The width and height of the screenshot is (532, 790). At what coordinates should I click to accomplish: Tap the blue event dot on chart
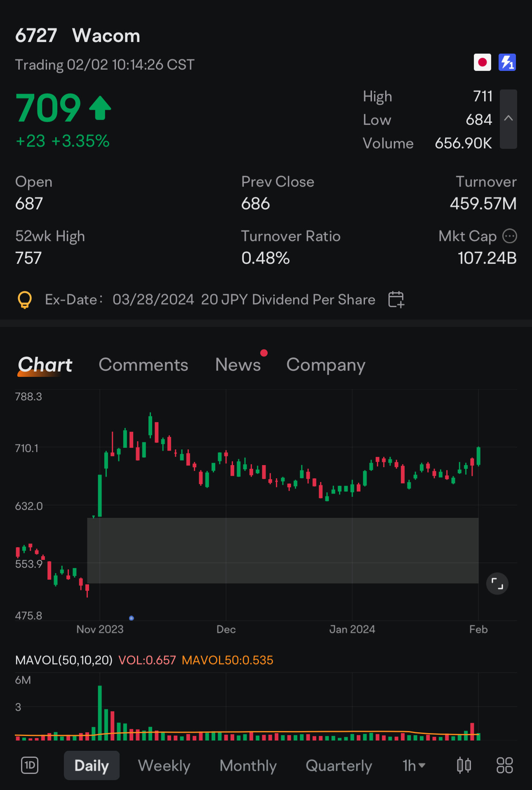[132, 618]
